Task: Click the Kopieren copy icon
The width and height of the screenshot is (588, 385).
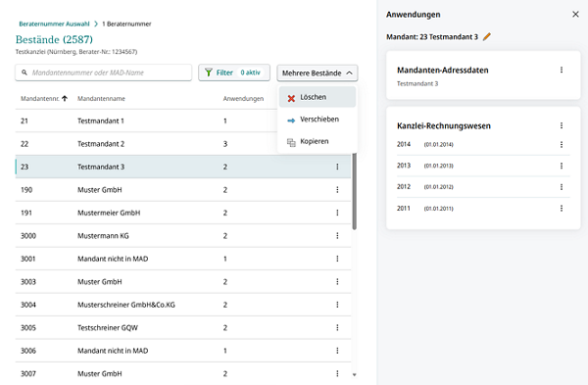Action: 291,142
